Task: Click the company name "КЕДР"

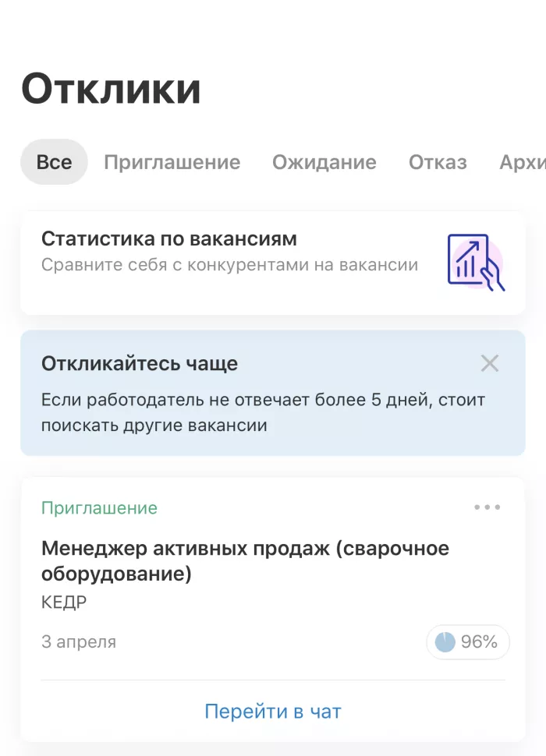Action: 64,602
